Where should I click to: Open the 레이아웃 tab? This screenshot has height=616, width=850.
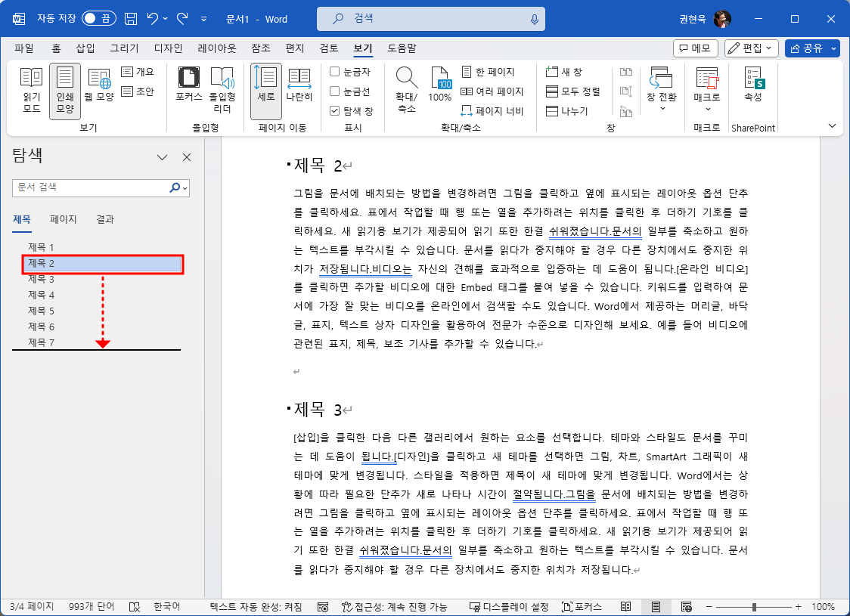(x=217, y=48)
